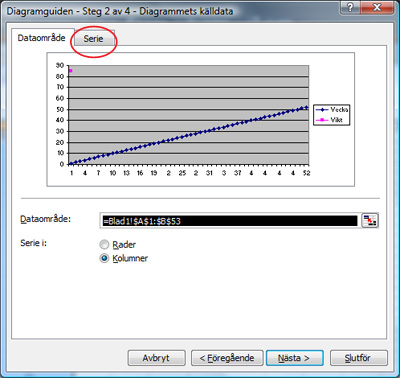The image size is (400, 378).
Task: Go back with the Föregående button
Action: pos(227,358)
